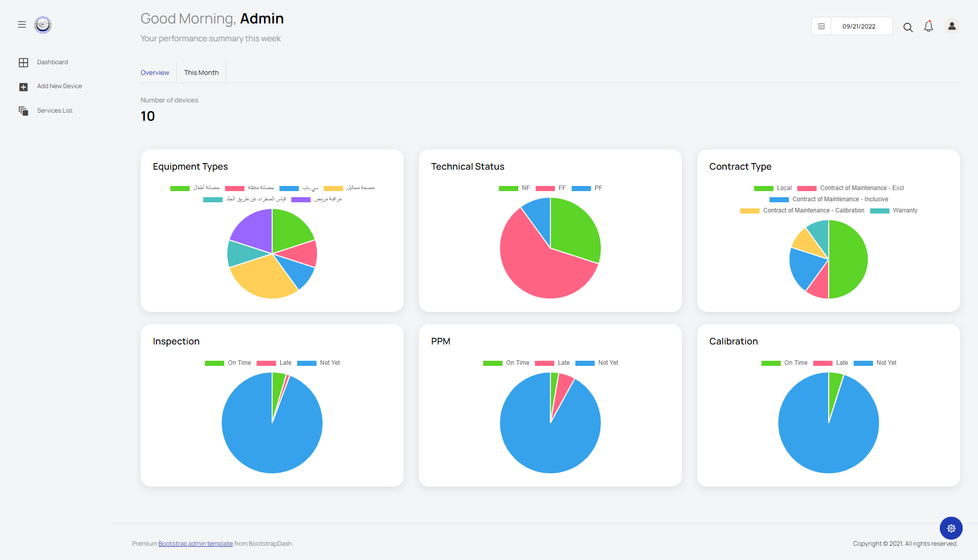Toggle Contract of Maintenance - Calibration legend
Screen dimensions: 978x560
802,210
